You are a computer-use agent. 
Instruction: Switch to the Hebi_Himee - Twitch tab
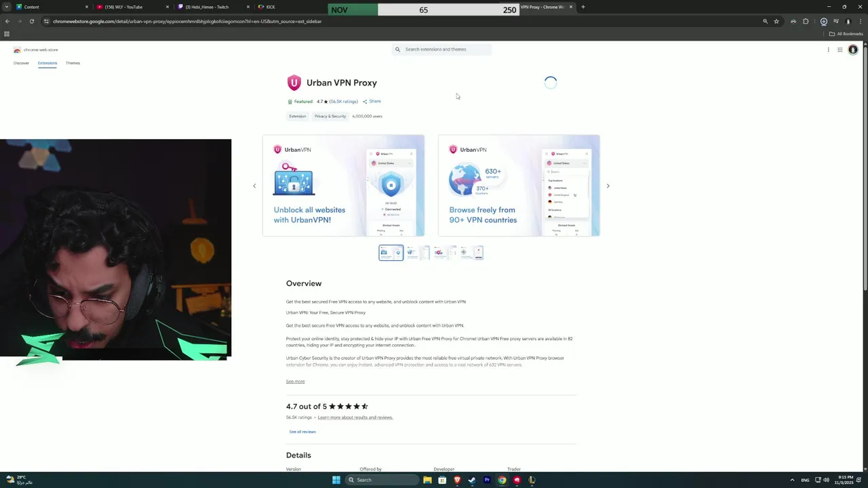[213, 7]
